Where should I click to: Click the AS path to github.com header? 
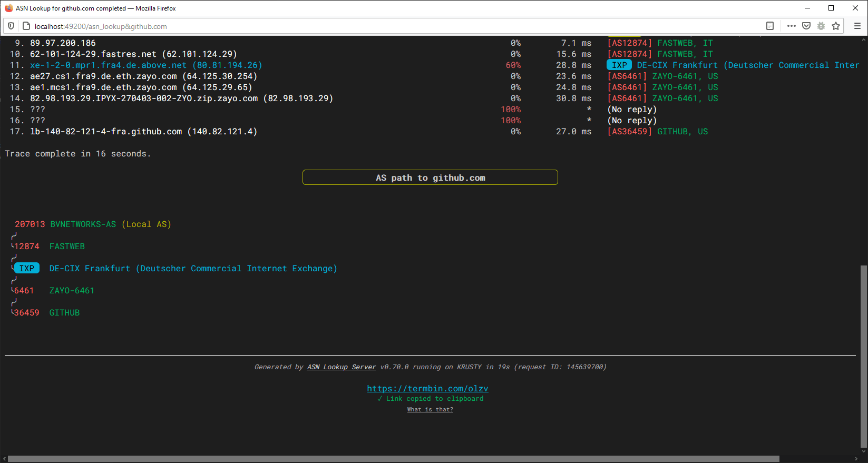click(x=430, y=178)
